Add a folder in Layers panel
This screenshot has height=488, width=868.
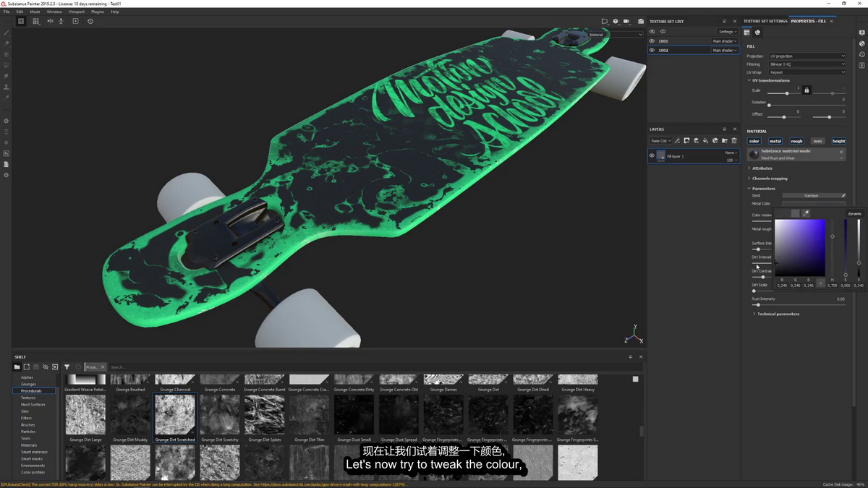(x=724, y=140)
